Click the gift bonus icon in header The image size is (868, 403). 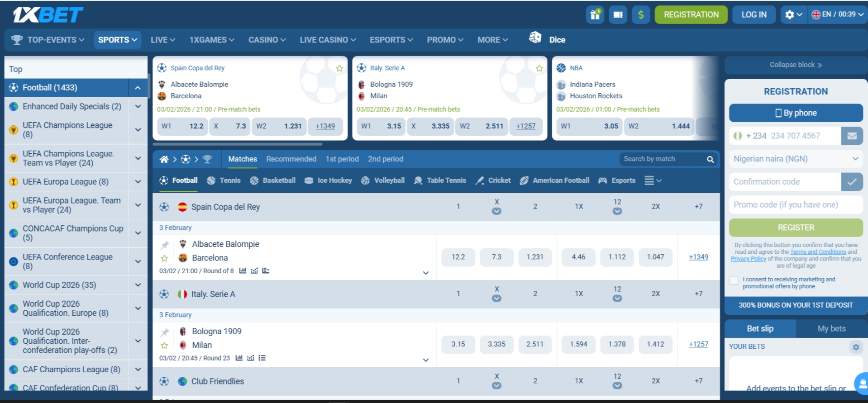pyautogui.click(x=595, y=15)
